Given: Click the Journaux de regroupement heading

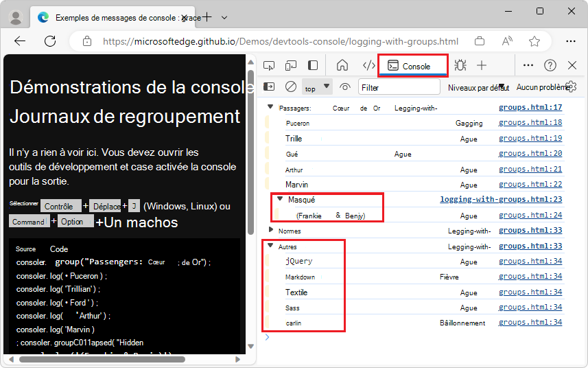Looking at the screenshot, I should (125, 117).
